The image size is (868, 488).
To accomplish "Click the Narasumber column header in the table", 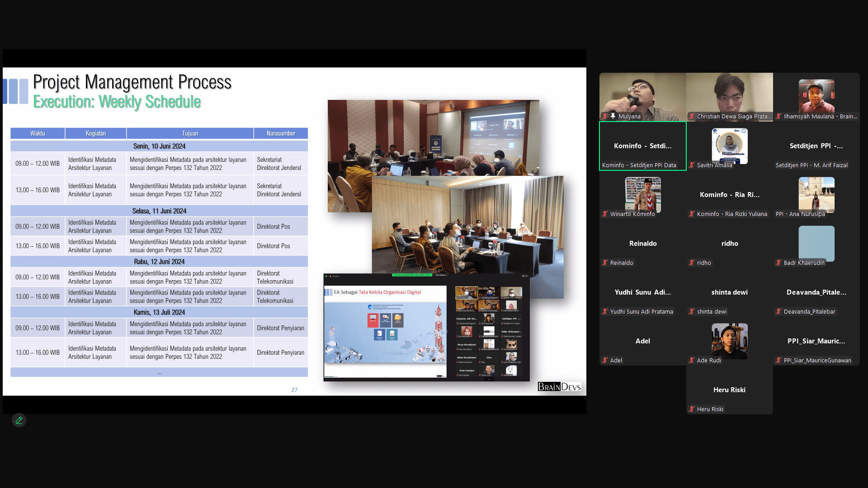I will [280, 133].
